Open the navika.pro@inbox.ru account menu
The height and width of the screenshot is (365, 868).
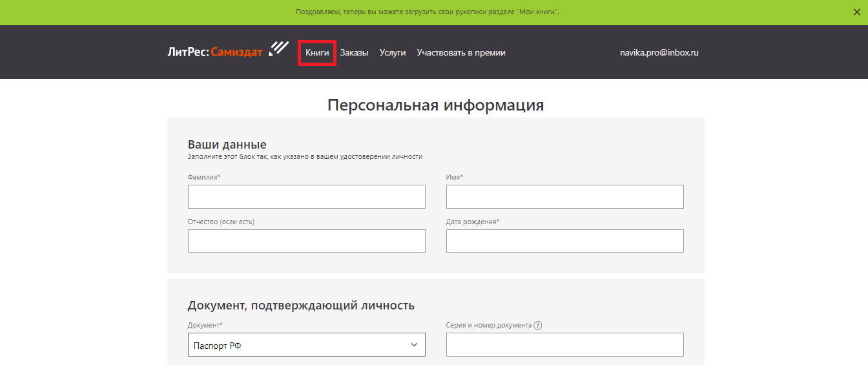[659, 53]
